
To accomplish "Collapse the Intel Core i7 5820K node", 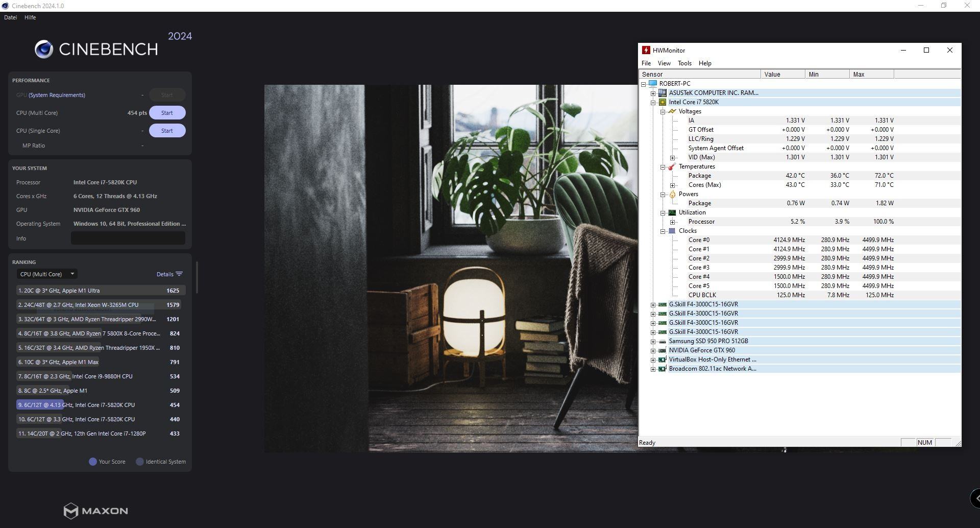I will 653,102.
